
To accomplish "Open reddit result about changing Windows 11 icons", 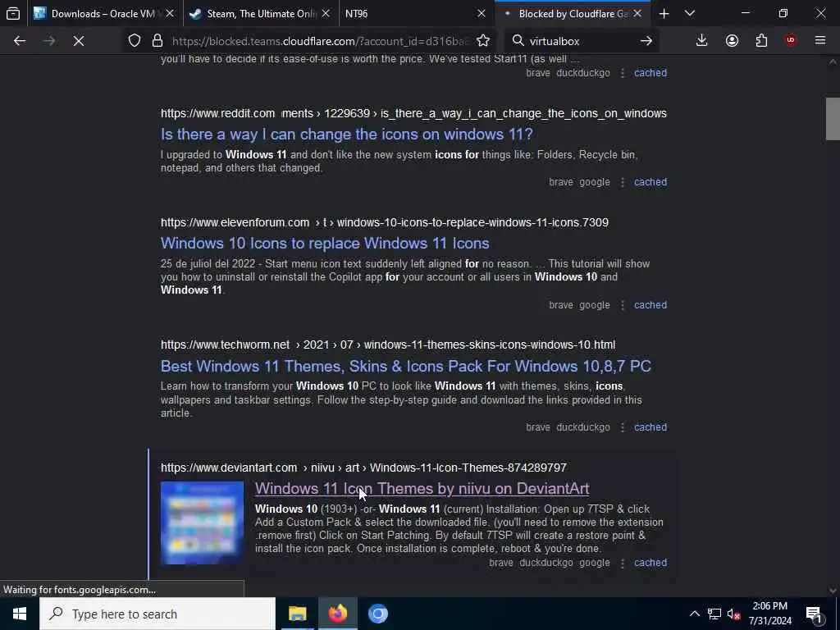I will [347, 134].
